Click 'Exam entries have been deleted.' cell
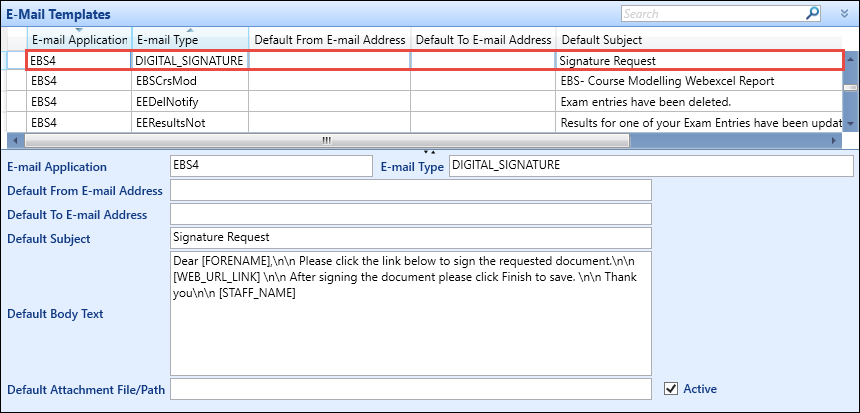860x413 pixels. point(699,101)
